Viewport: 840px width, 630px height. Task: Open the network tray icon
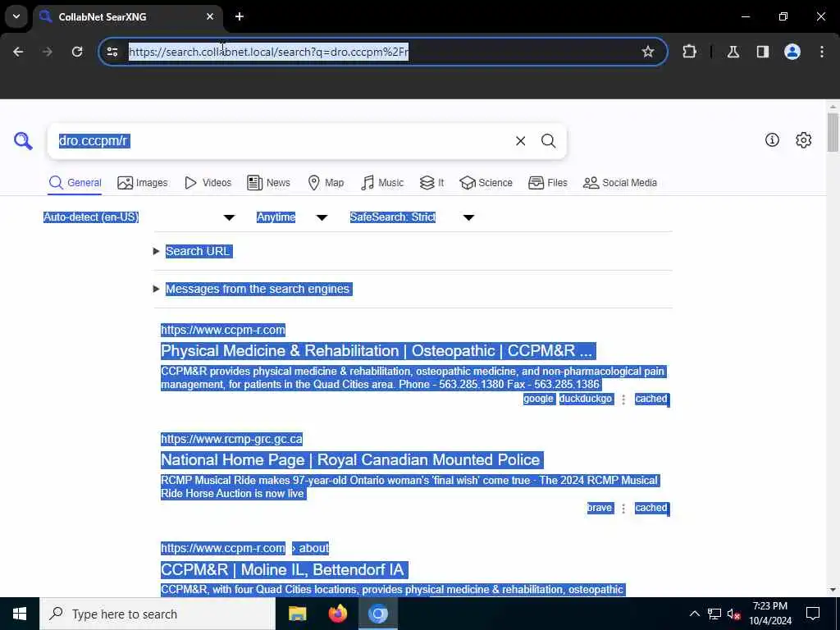point(714,614)
